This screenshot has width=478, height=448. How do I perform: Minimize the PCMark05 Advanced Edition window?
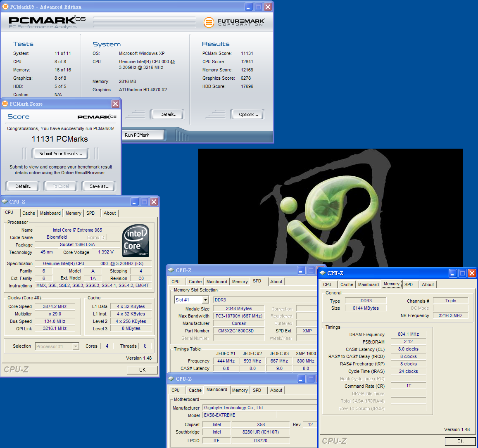tap(249, 7)
